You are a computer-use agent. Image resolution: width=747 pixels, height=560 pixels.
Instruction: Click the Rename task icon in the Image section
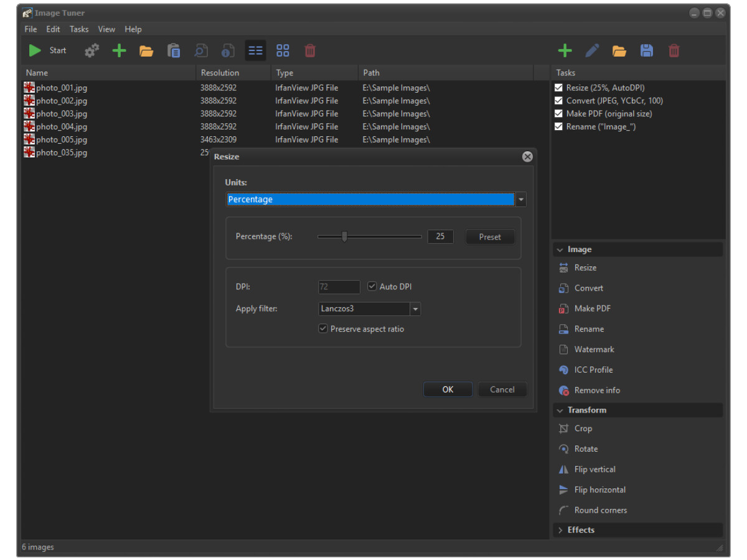564,329
